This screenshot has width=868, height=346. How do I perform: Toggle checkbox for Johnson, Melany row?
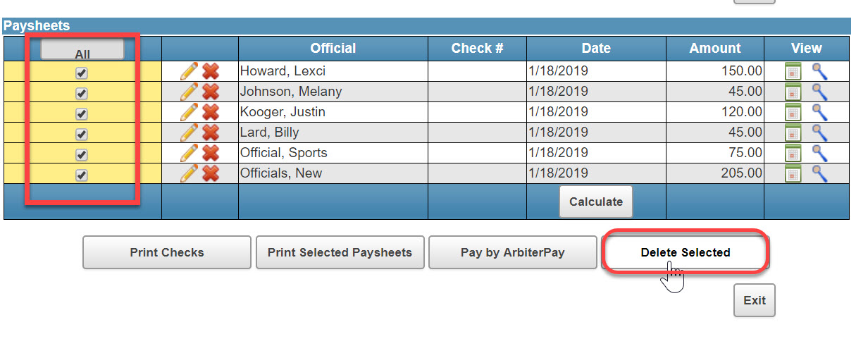[82, 93]
